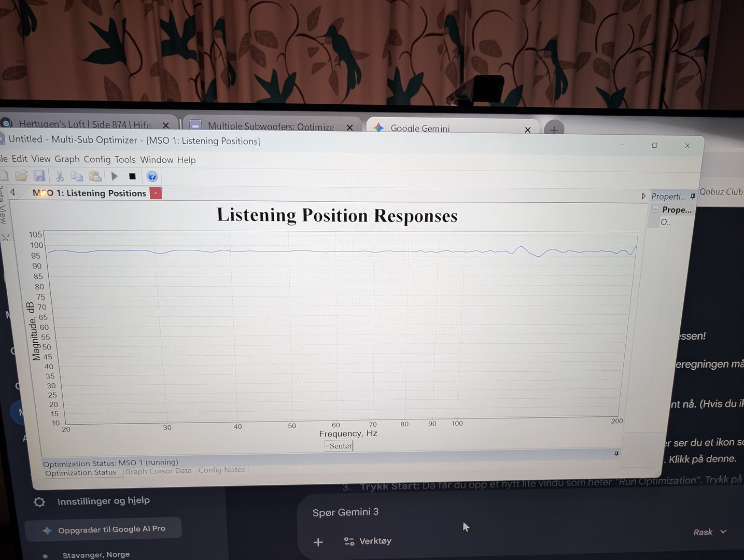Click the plus attachment icon in Gemini prompt
This screenshot has width=744, height=560.
click(318, 542)
